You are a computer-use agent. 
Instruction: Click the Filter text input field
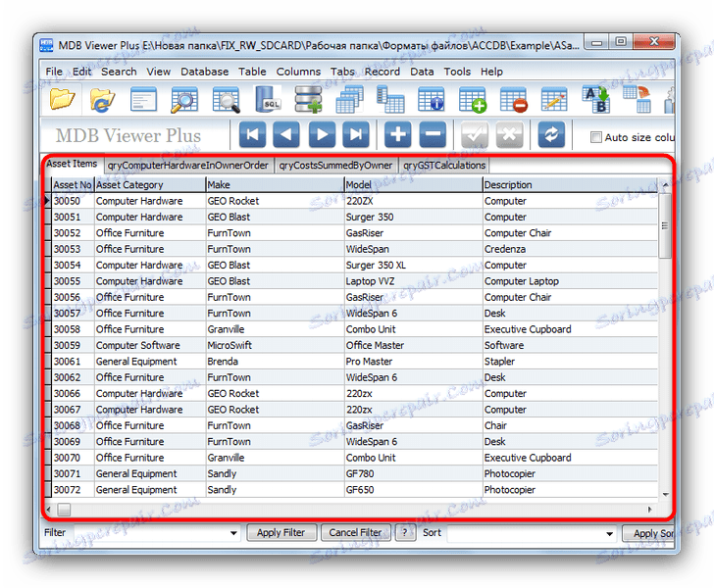151,533
